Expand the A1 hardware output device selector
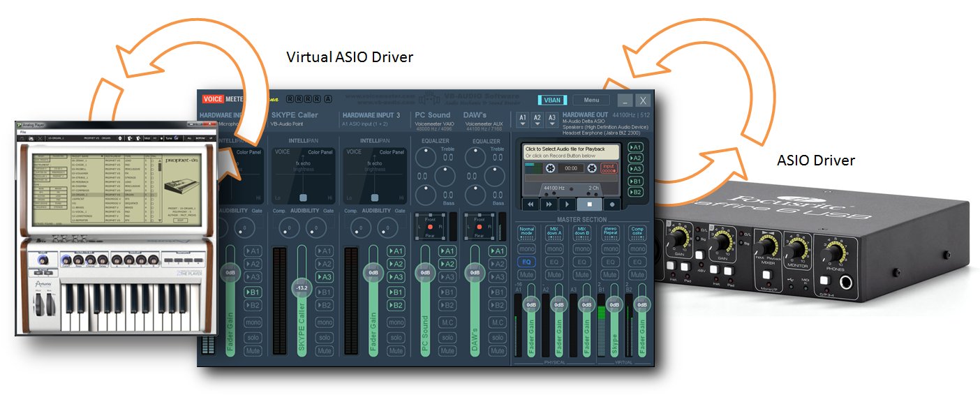 (x=522, y=119)
